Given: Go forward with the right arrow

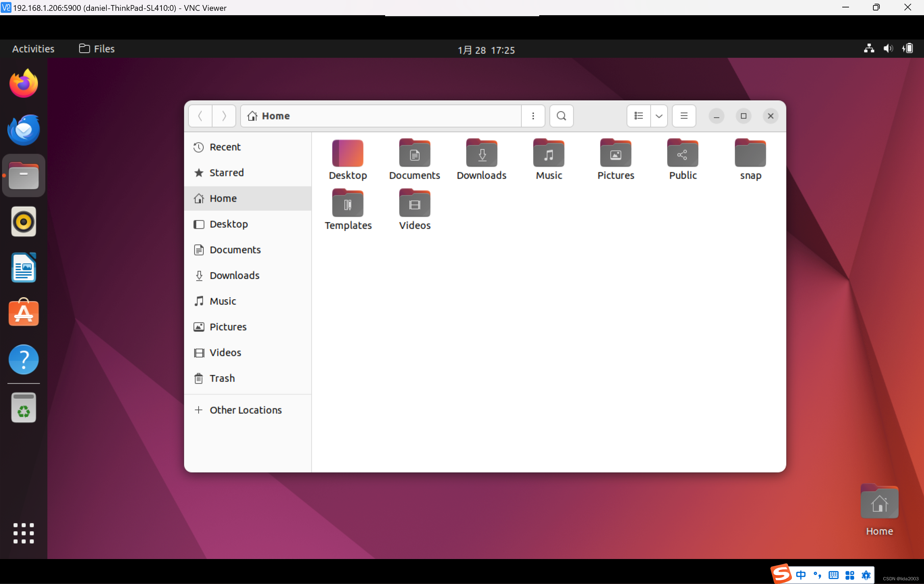Looking at the screenshot, I should coord(224,116).
